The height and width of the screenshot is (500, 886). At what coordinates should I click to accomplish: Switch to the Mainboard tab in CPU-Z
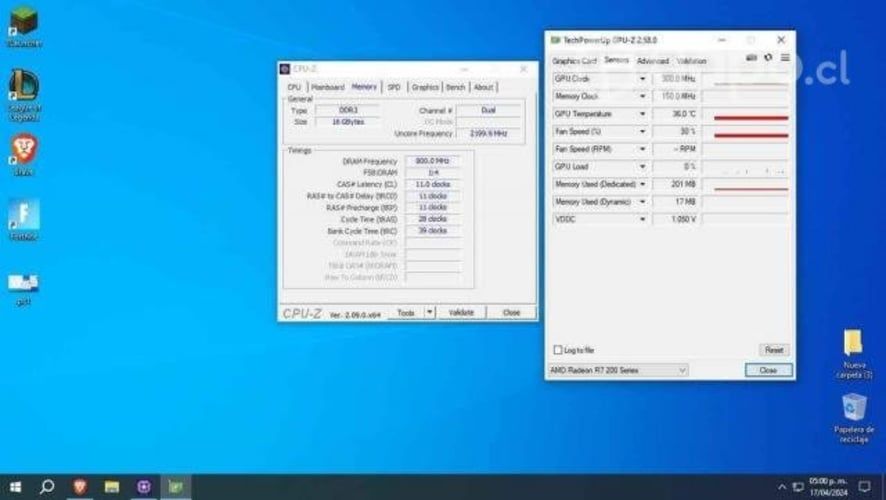(328, 87)
